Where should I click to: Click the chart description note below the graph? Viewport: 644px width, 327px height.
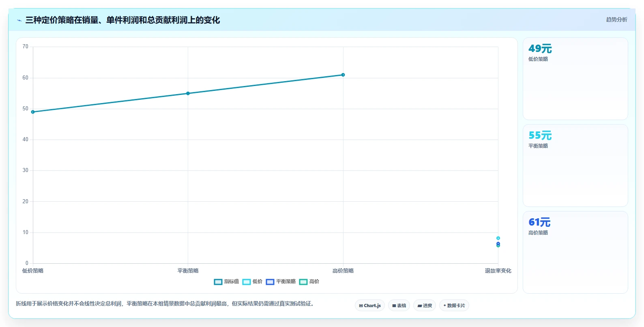tap(165, 303)
